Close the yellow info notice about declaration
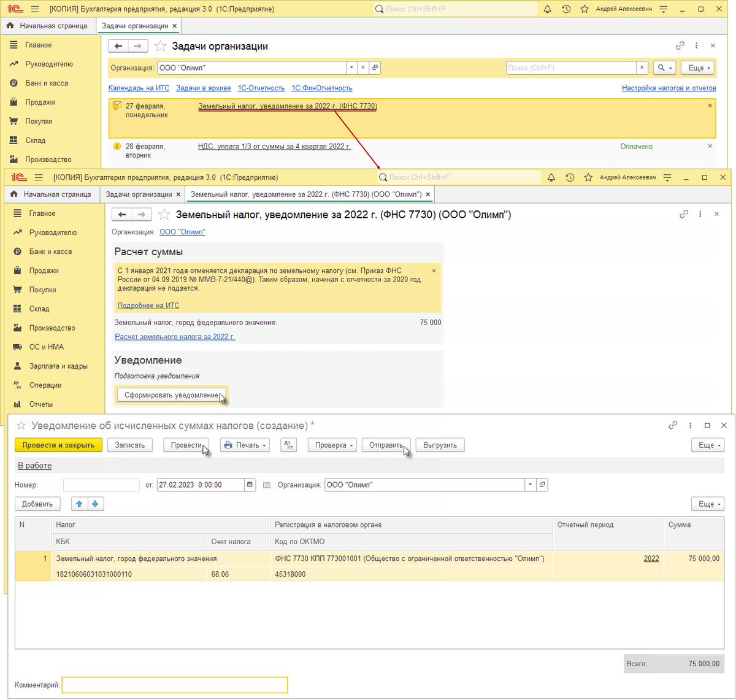This screenshot has width=736, height=700. pyautogui.click(x=434, y=271)
